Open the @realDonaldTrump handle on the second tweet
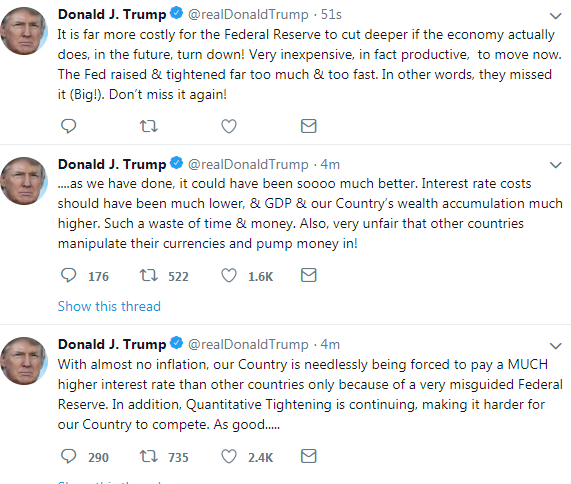Screen dimensions: 571x484 click(248, 165)
